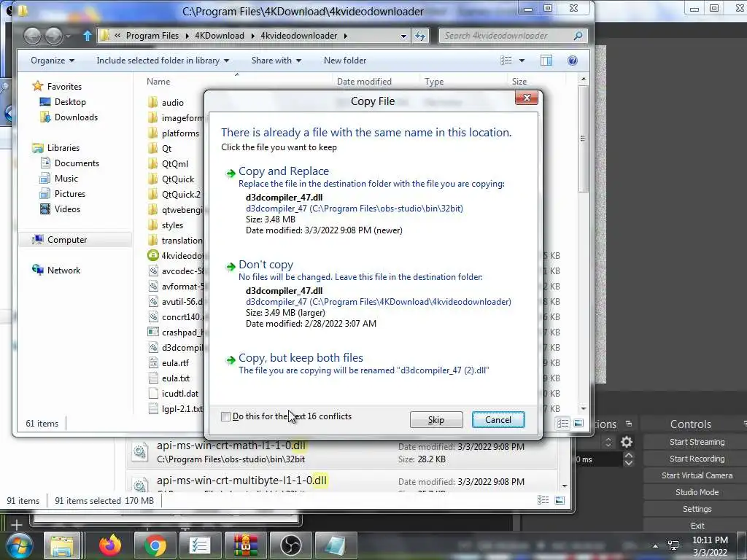The width and height of the screenshot is (747, 560).
Task: Click the back navigation arrow
Action: tap(32, 36)
